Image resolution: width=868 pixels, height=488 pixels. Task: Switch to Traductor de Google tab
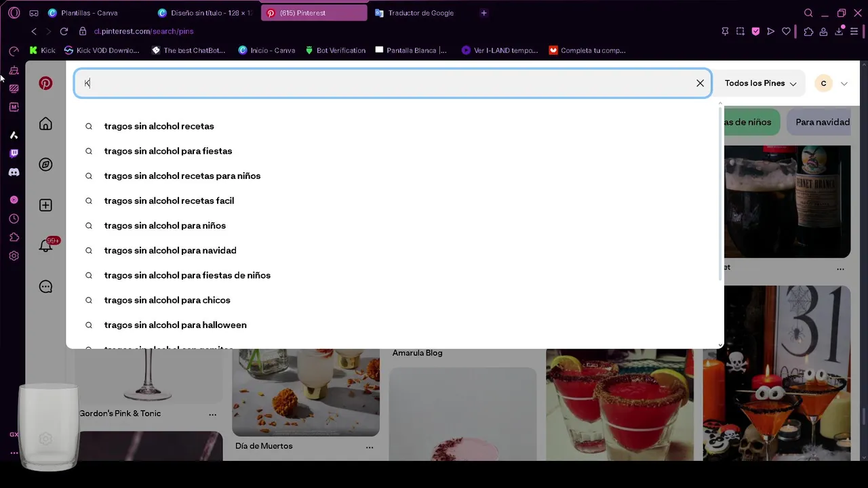point(421,13)
